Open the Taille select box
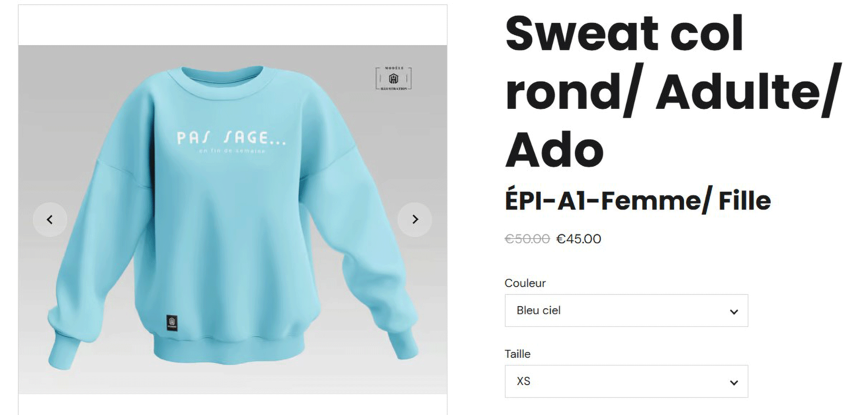This screenshot has width=868, height=415. 626,381
